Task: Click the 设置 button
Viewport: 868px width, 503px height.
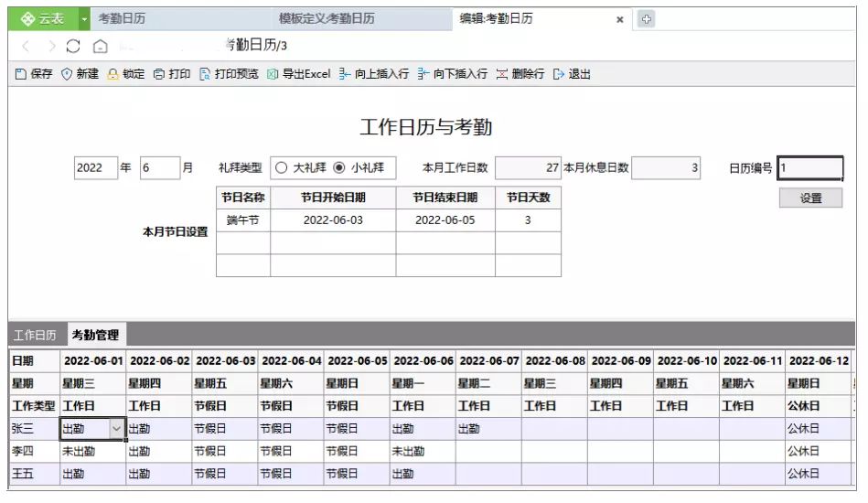Action: click(x=811, y=198)
